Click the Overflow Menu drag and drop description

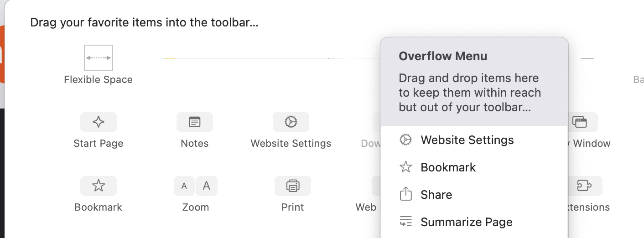coord(470,93)
